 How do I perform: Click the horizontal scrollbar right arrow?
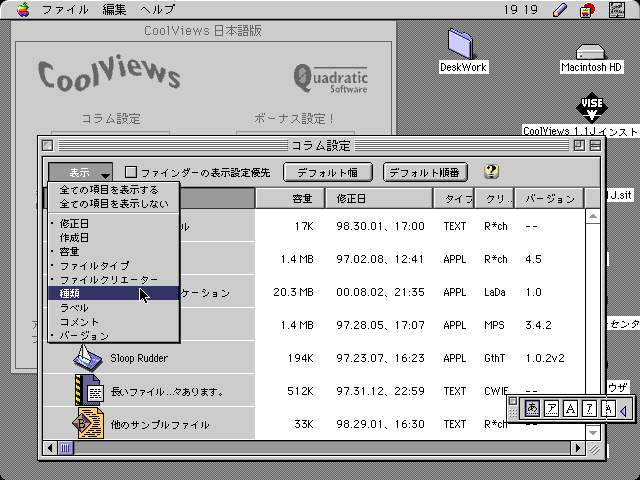tap(578, 448)
